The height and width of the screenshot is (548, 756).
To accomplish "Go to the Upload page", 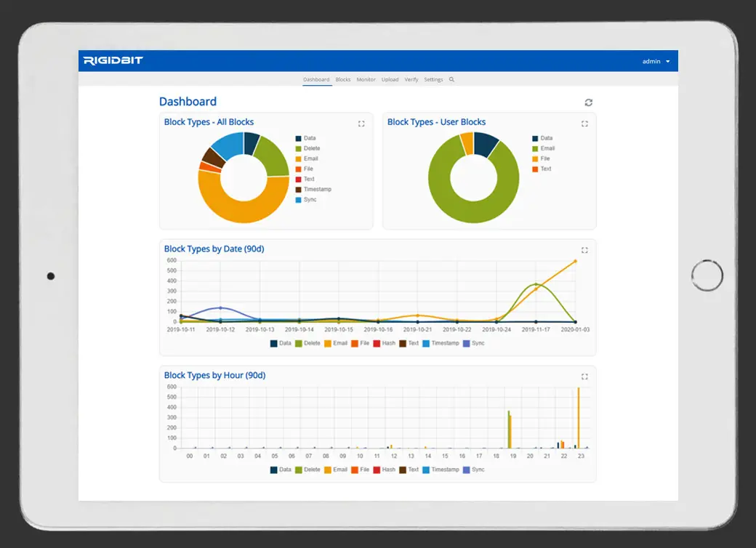I will [x=390, y=79].
